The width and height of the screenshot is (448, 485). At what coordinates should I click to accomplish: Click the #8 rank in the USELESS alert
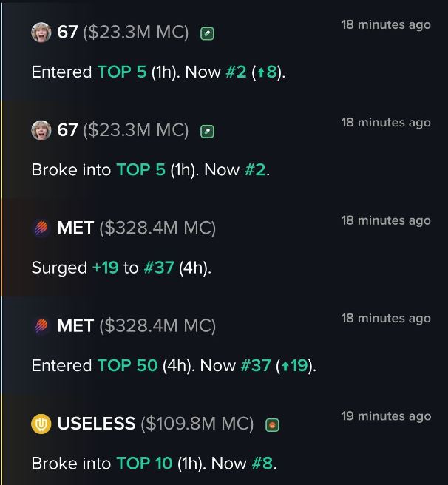point(262,464)
